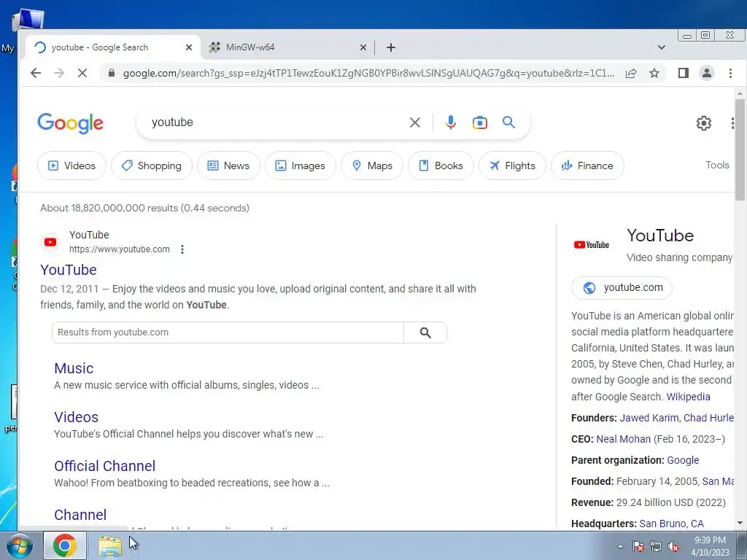Click the taskbar clock 9:39 PM
Image resolution: width=747 pixels, height=560 pixels.
710,540
